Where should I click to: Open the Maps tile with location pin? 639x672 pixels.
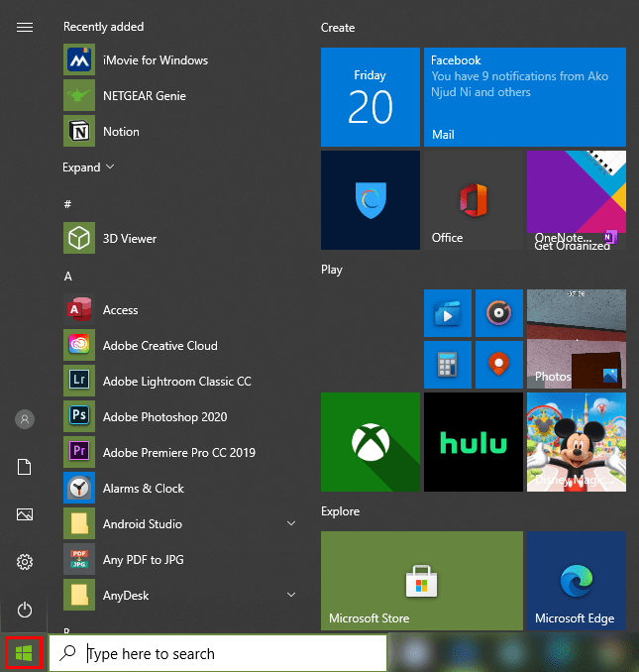[498, 365]
